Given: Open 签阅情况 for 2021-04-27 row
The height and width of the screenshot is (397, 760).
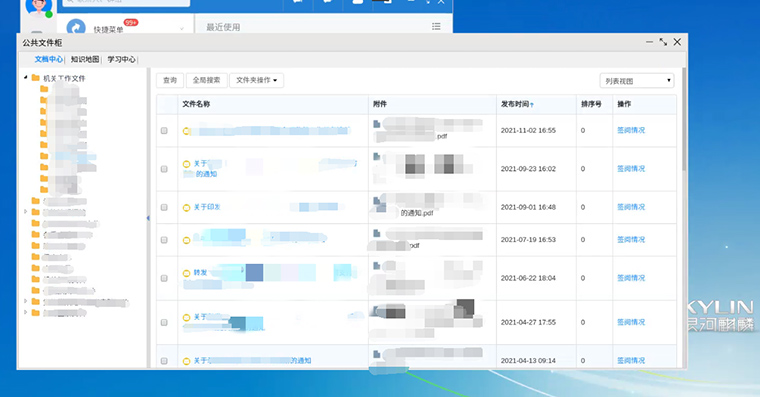Looking at the screenshot, I should coord(631,322).
